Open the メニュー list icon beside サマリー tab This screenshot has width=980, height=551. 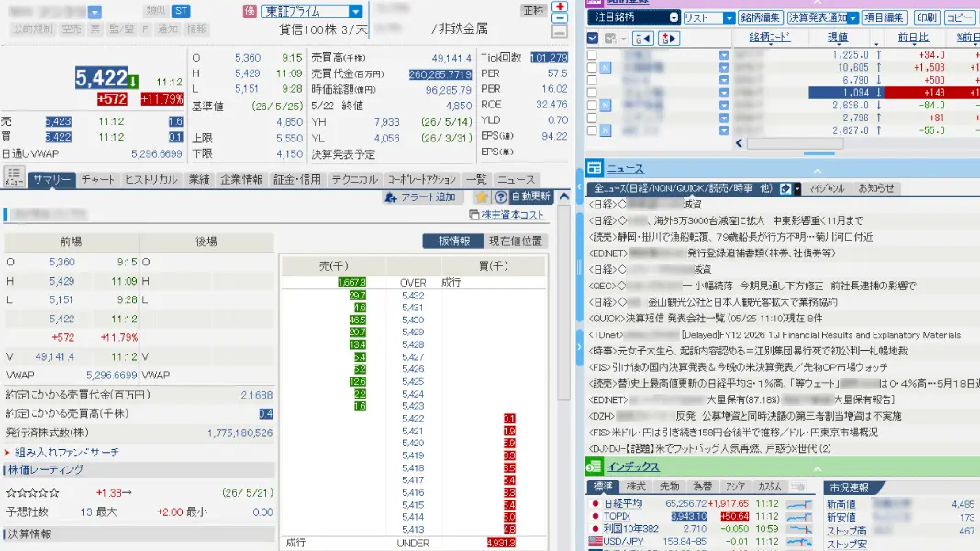(14, 177)
